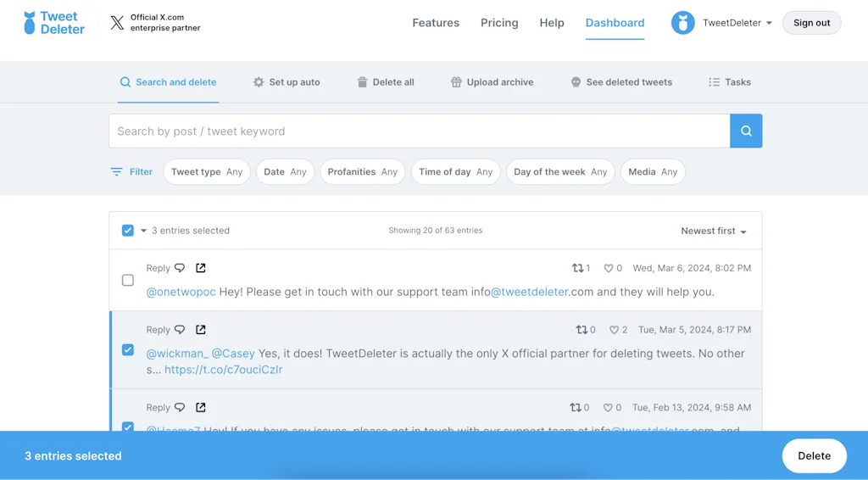
Task: Go to the Dashboard
Action: click(x=615, y=23)
